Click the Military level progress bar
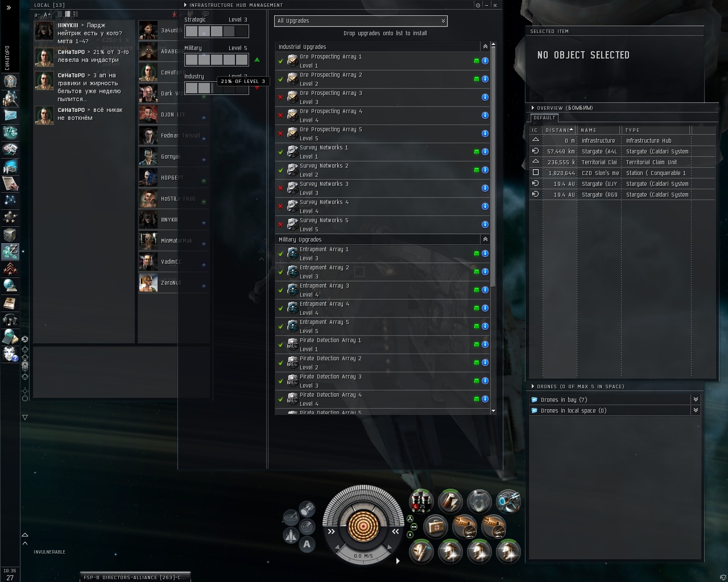The width and height of the screenshot is (728, 582). tap(217, 60)
